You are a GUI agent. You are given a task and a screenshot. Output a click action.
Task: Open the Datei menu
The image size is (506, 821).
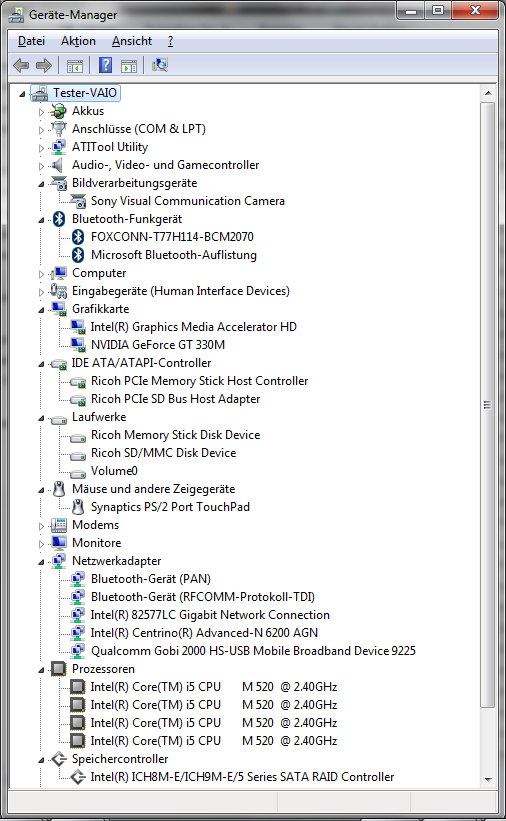[31, 41]
